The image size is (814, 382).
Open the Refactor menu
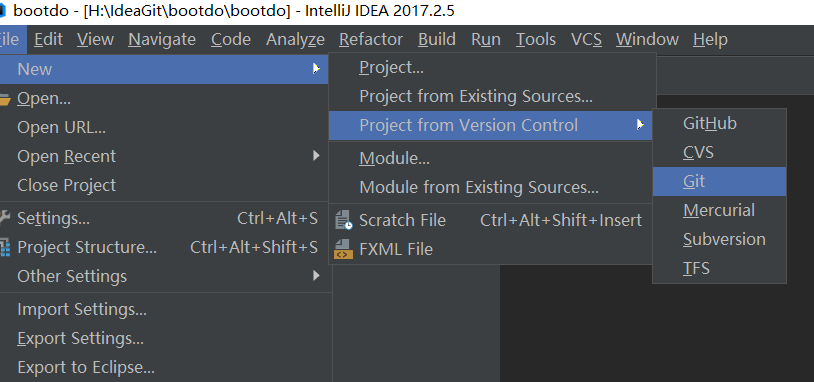point(371,39)
